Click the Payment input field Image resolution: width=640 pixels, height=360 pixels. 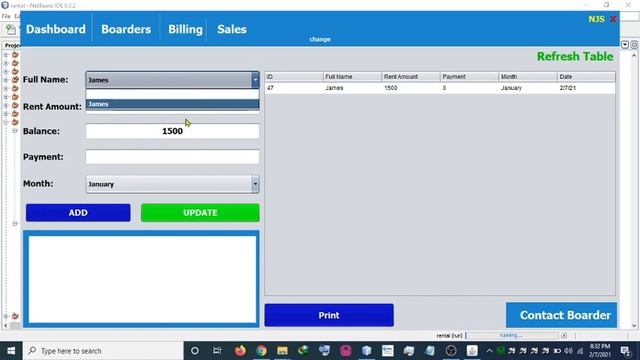point(172,157)
